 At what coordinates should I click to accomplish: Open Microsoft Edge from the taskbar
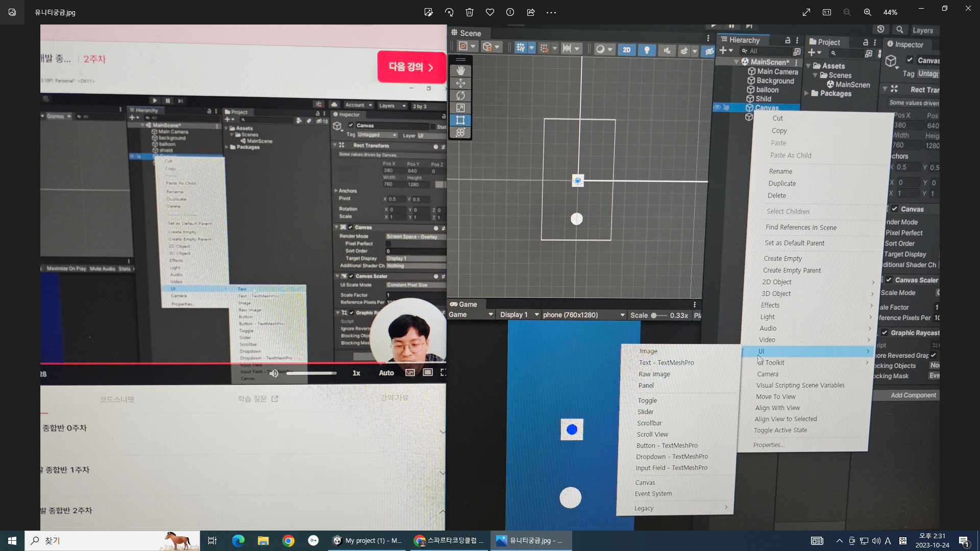[x=238, y=541]
